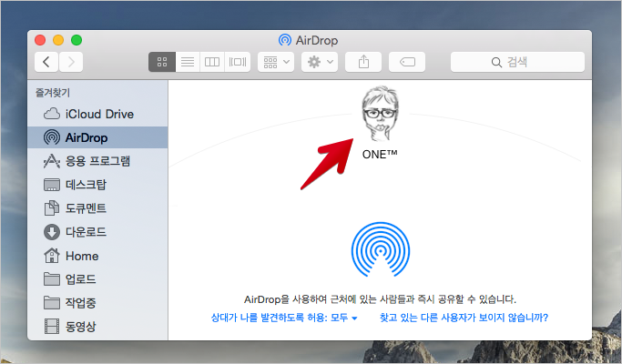
Task: Open 응용 프로그램 in the sidebar
Action: [97, 161]
